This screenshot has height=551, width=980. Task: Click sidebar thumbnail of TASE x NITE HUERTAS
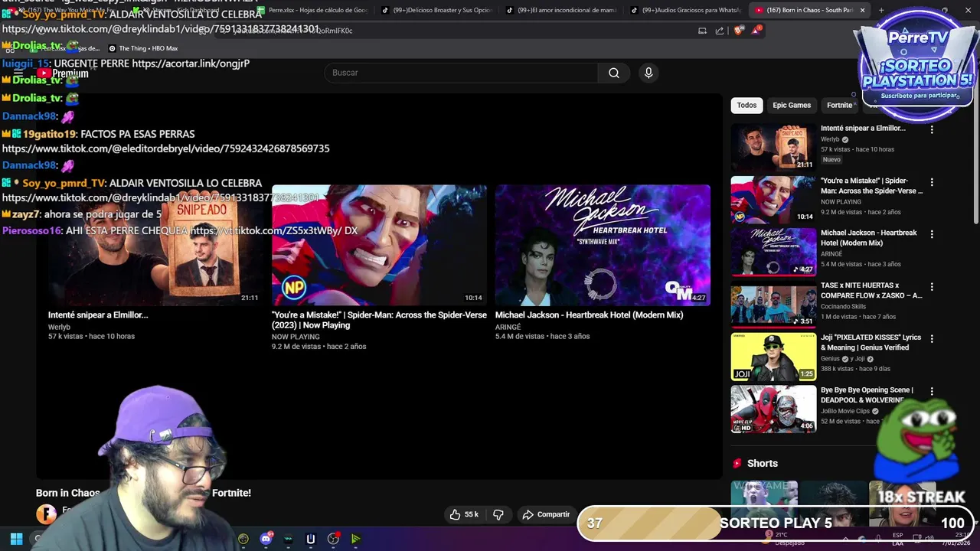(773, 304)
